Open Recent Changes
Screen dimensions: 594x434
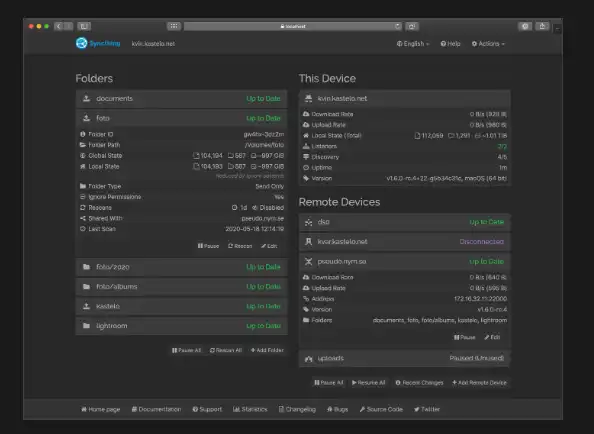[419, 383]
